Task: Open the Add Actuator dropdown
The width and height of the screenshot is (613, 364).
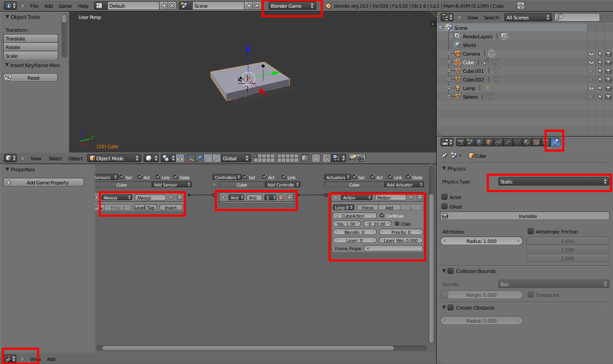Action: (404, 185)
